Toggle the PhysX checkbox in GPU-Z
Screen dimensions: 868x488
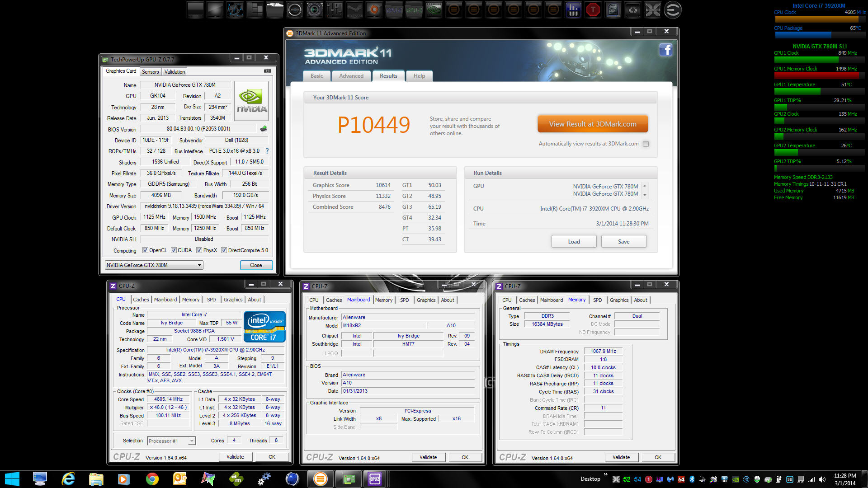click(199, 250)
